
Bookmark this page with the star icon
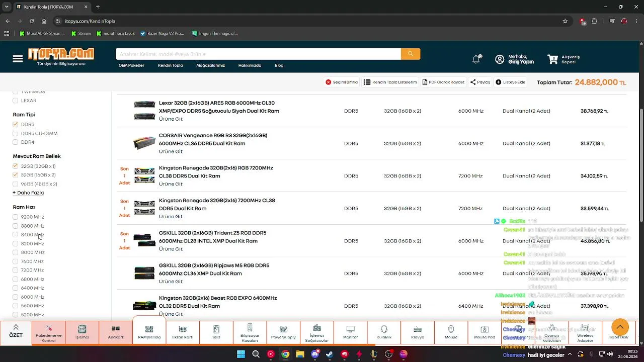[x=565, y=21]
